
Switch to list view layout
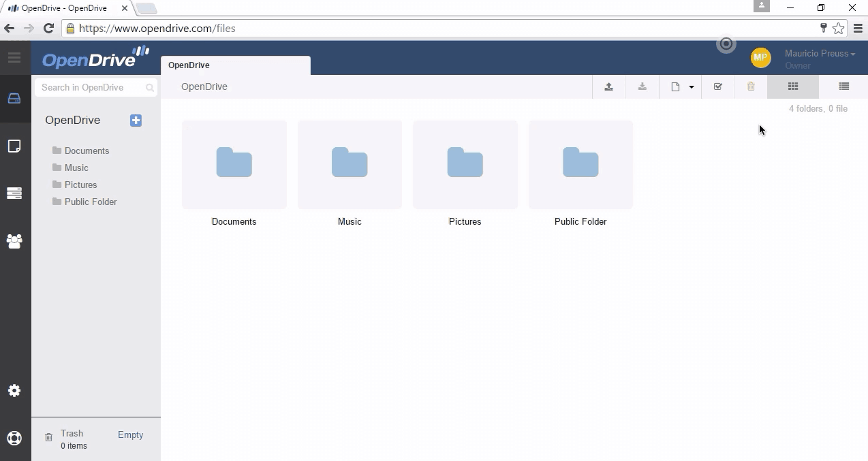click(x=843, y=86)
